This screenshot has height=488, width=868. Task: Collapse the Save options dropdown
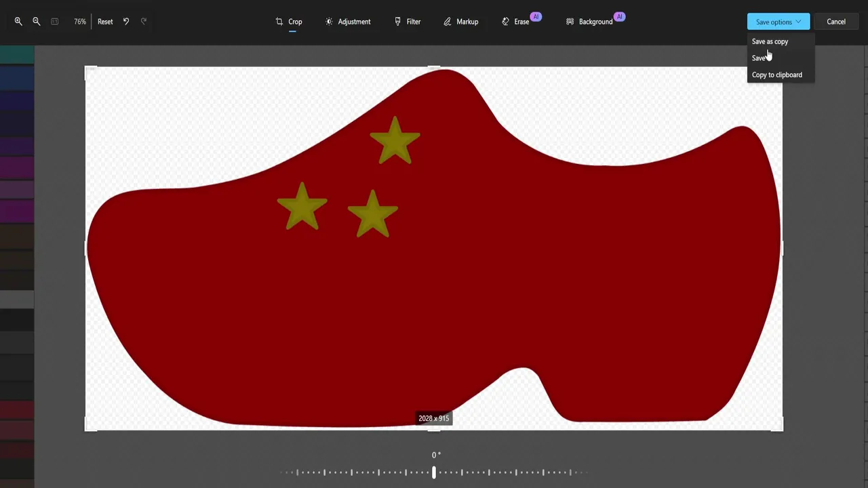point(778,22)
